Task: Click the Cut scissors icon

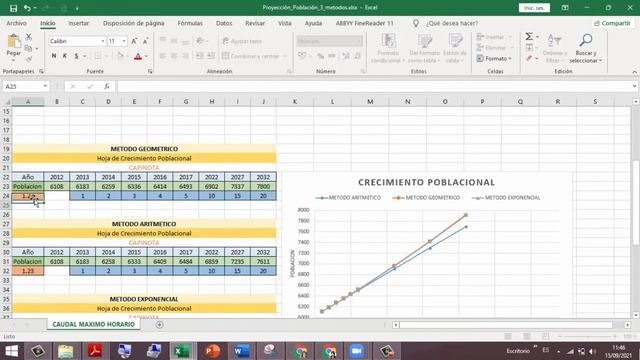Action: [29, 37]
